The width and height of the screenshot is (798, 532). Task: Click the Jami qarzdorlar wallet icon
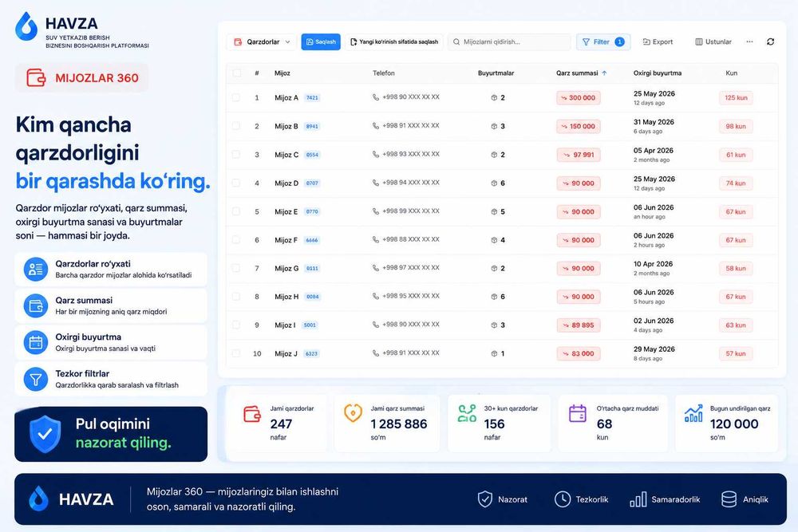[252, 414]
